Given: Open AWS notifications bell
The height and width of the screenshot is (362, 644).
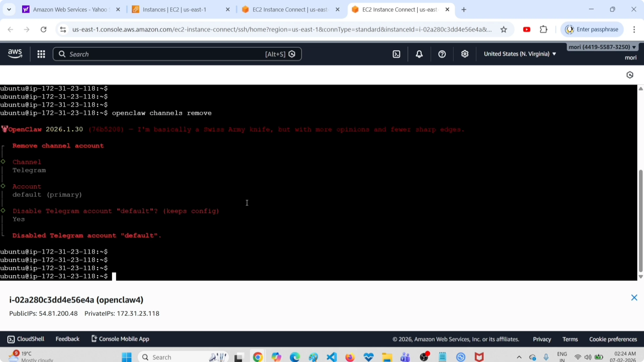Looking at the screenshot, I should (x=419, y=54).
